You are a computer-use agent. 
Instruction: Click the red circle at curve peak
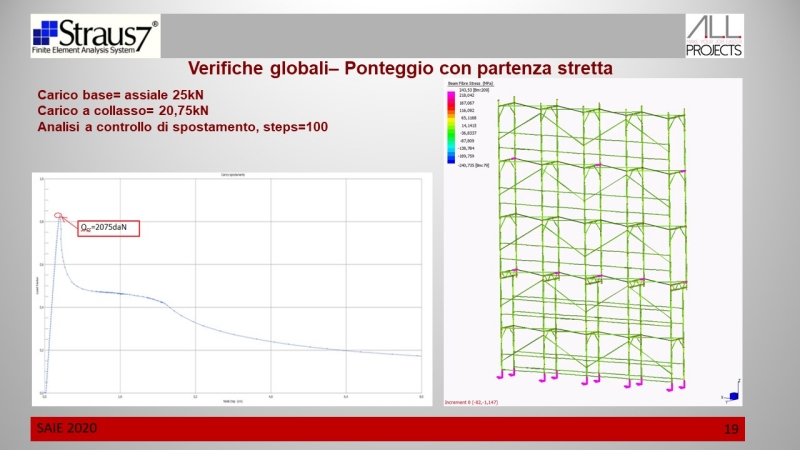tap(60, 215)
